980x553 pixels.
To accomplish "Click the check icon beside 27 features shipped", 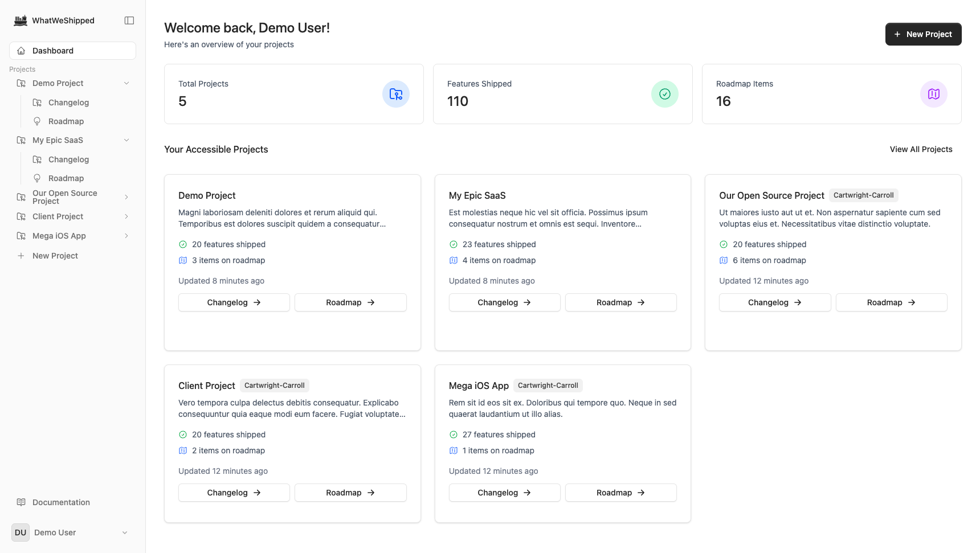I will coord(454,435).
